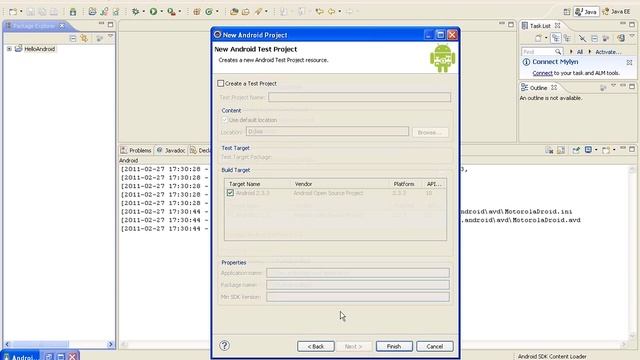Click the Cancel button in the dialog
This screenshot has height=360, width=640.
(x=435, y=346)
